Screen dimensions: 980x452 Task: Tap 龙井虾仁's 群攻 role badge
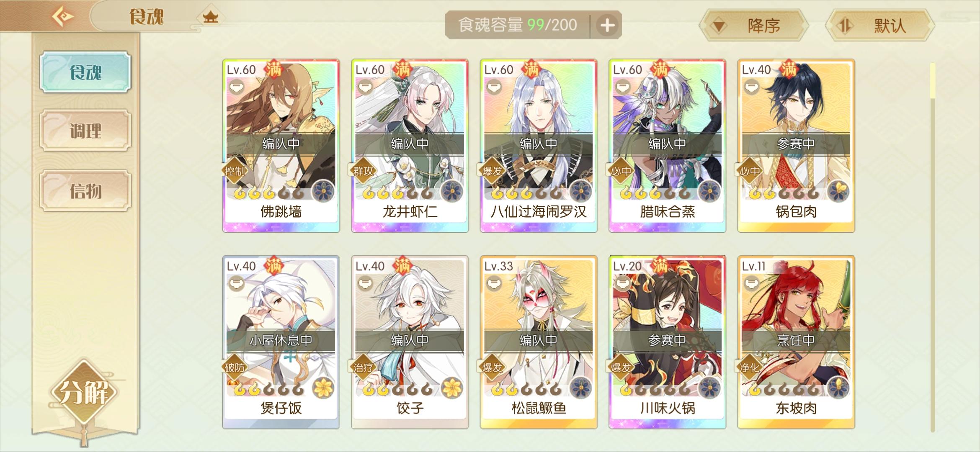363,171
